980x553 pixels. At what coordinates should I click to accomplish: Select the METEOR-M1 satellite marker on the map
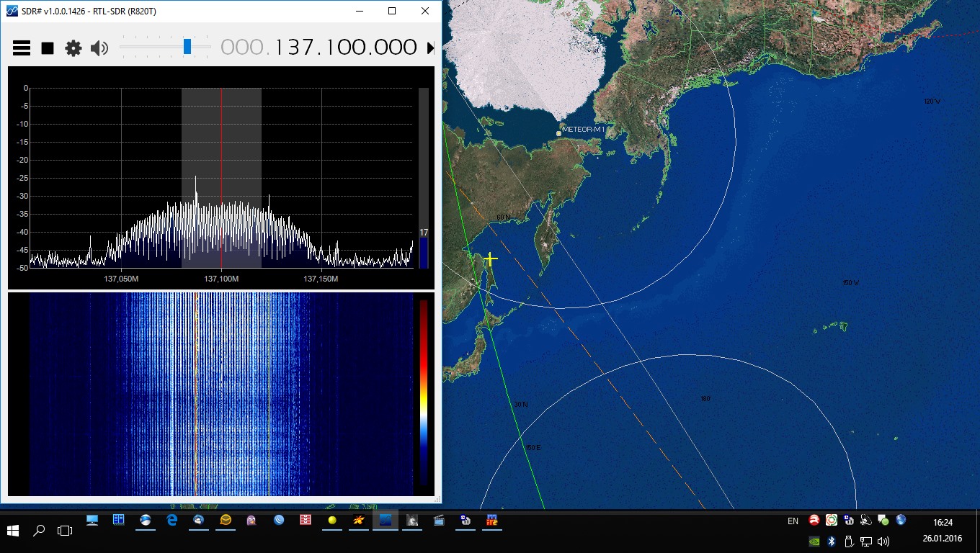[x=559, y=132]
